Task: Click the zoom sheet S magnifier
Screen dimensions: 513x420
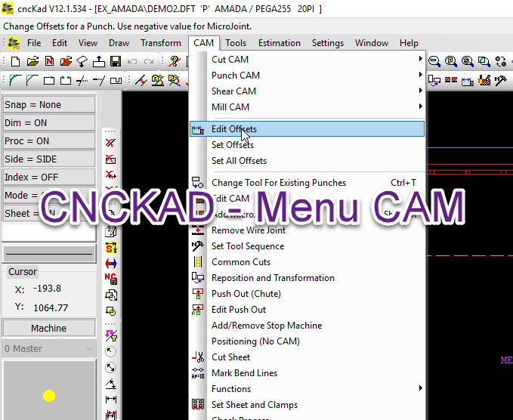Action: click(468, 61)
